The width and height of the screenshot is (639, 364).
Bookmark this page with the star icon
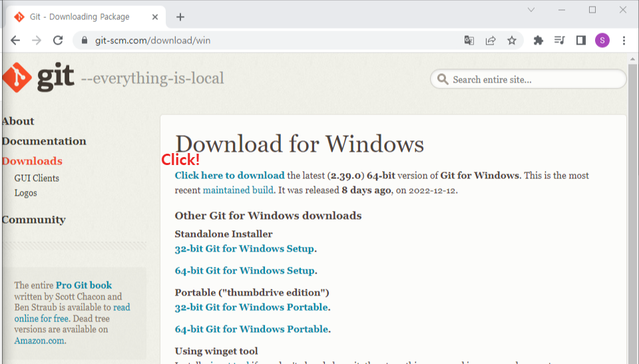(x=512, y=41)
